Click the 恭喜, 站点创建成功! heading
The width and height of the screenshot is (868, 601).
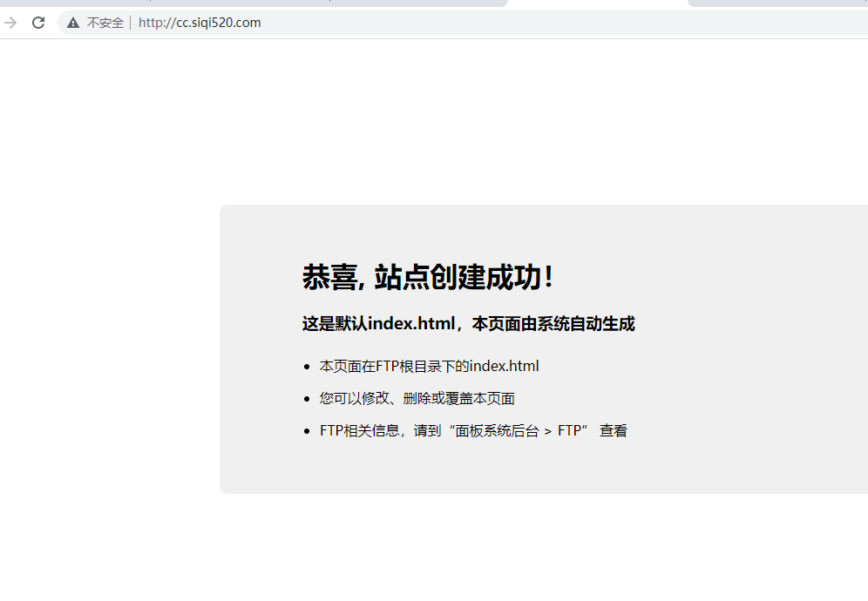[x=427, y=278]
